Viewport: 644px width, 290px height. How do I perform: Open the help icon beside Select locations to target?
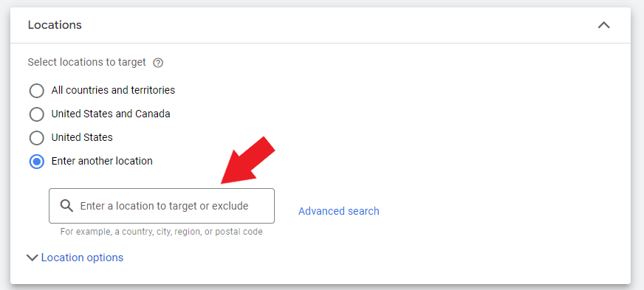158,63
